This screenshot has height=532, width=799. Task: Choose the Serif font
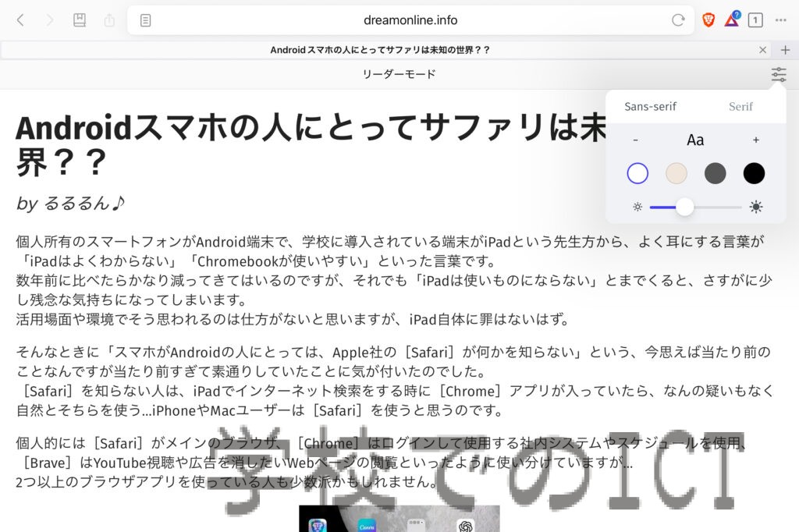(740, 107)
